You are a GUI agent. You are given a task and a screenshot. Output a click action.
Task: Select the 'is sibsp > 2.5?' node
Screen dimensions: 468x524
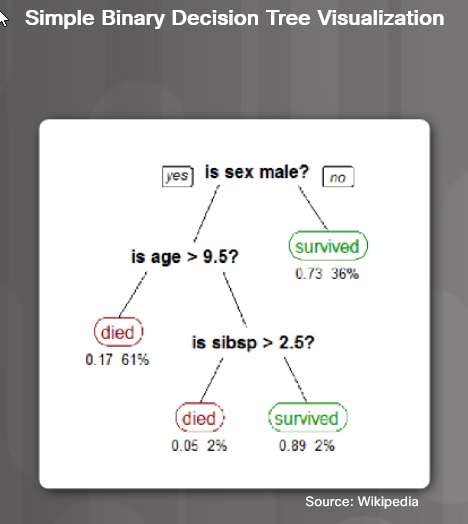(x=253, y=343)
